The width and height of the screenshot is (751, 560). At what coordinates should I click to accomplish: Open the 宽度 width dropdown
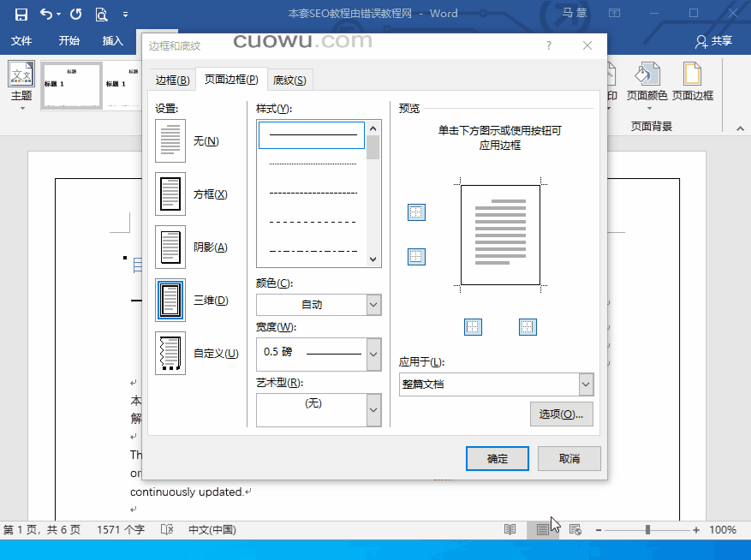click(x=373, y=354)
